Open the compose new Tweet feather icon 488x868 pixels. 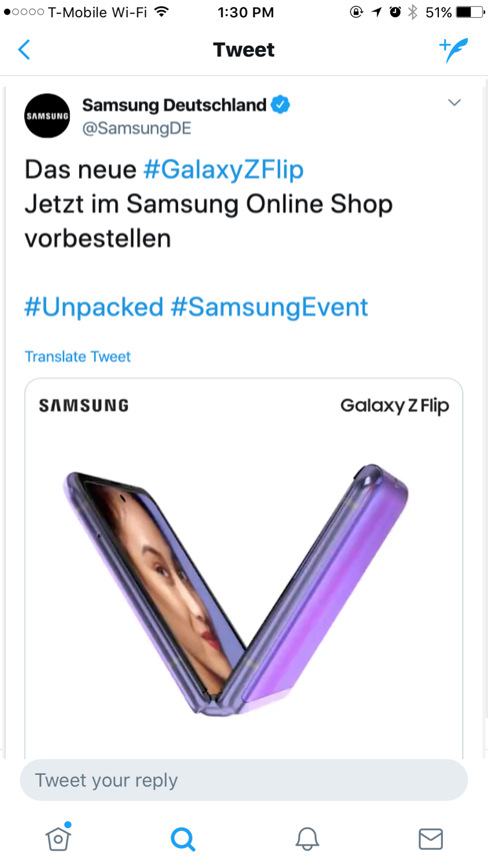(x=453, y=50)
